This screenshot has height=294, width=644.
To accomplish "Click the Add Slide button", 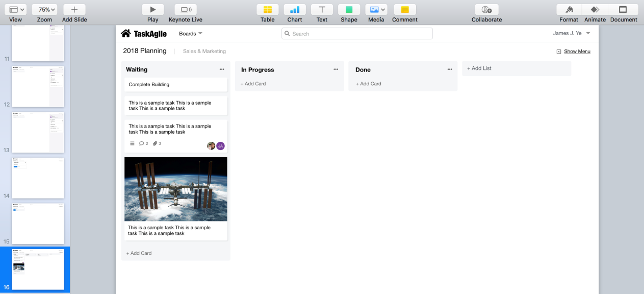I will [x=74, y=10].
